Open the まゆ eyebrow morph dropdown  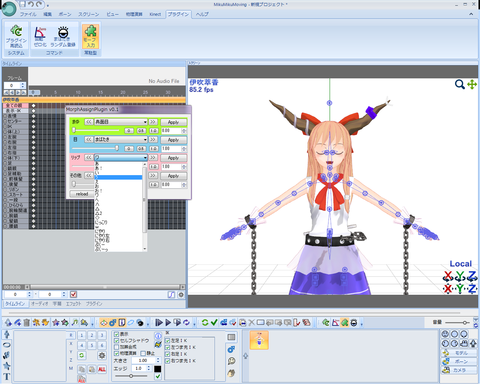(x=121, y=122)
